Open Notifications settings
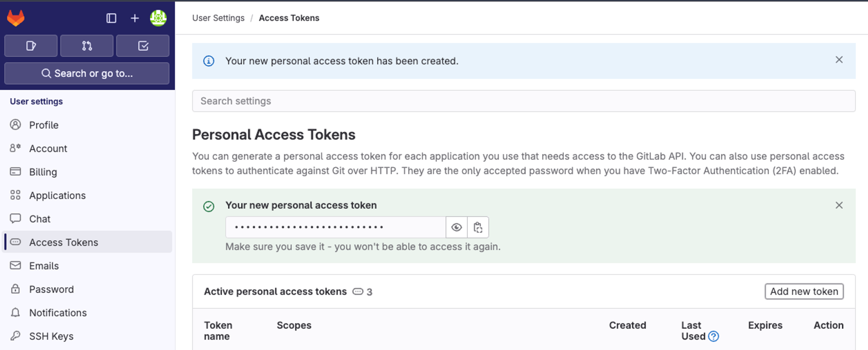868x350 pixels. 58,313
